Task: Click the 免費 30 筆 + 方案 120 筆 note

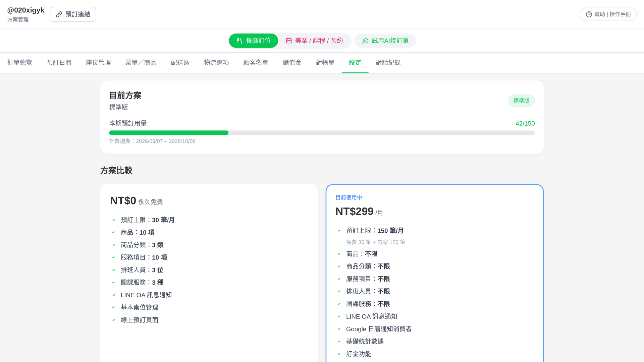Action: (x=376, y=242)
